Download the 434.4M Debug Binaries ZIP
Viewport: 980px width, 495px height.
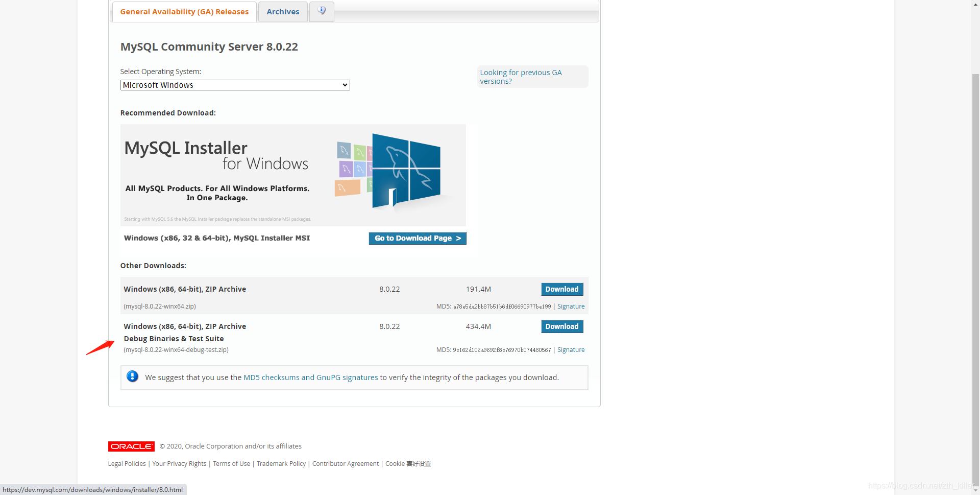tap(562, 326)
